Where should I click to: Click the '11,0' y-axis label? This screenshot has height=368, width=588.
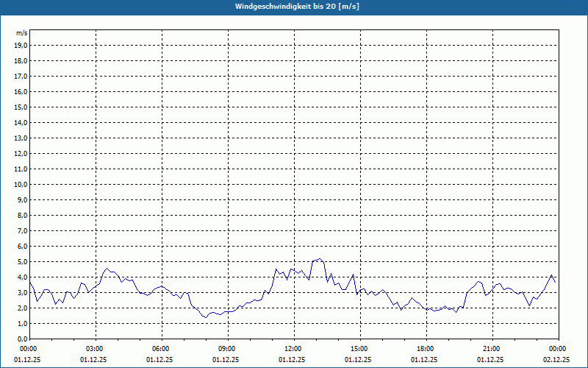21,169
